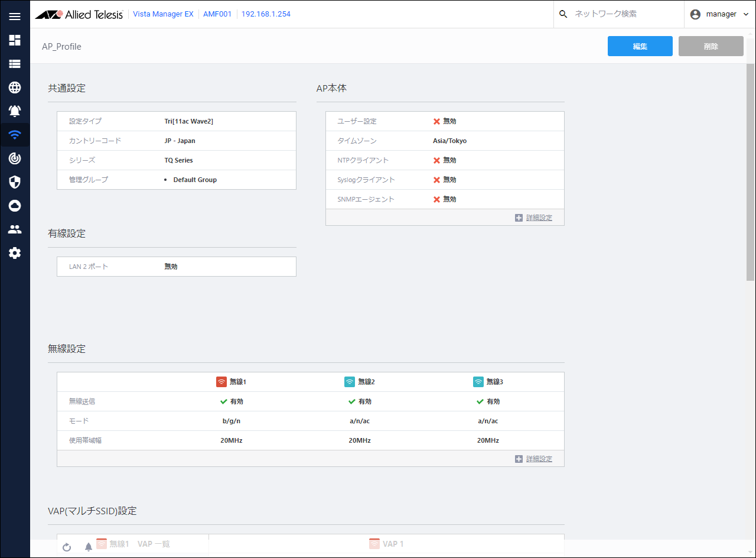Select the asset list icon in sidebar
Viewport: 756px width, 558px height.
(x=15, y=64)
